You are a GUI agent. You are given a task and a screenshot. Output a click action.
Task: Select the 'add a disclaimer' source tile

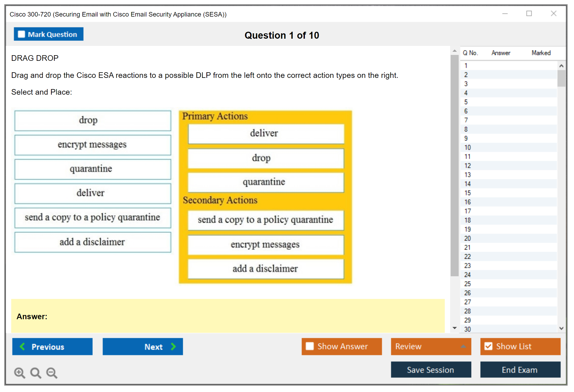pos(93,242)
